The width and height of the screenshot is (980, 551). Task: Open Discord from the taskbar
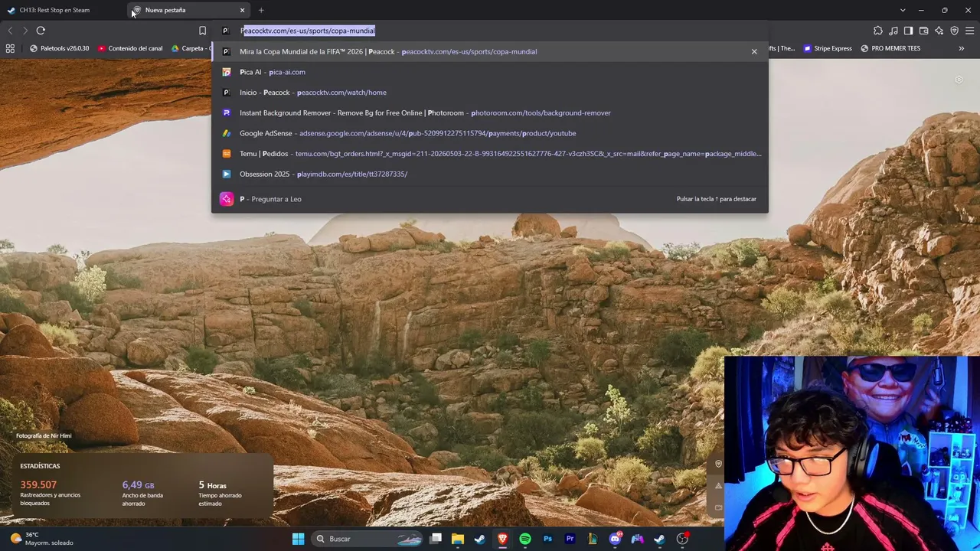pos(615,539)
